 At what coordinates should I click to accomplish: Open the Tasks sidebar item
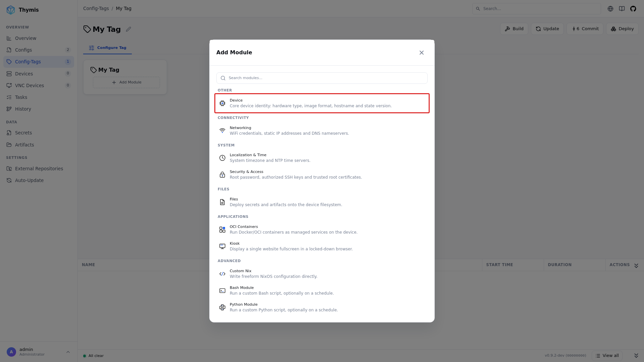[x=39, y=97]
